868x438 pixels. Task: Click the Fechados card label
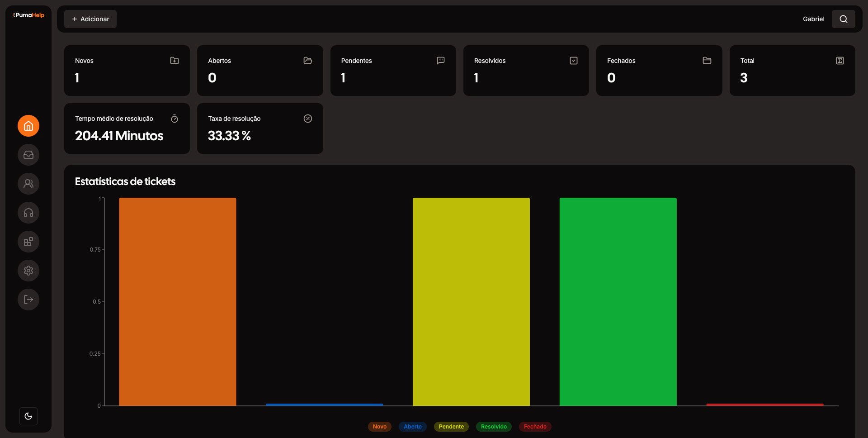621,61
